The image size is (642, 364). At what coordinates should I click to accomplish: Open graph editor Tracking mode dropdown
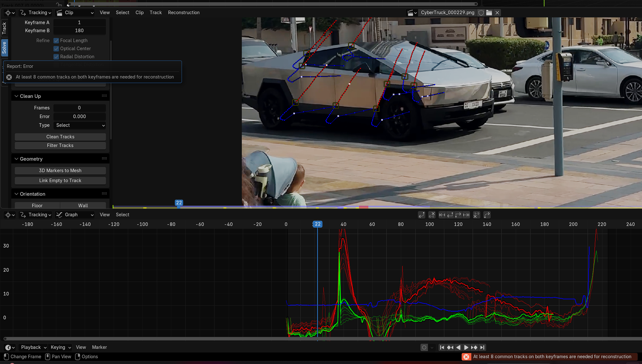(x=35, y=215)
